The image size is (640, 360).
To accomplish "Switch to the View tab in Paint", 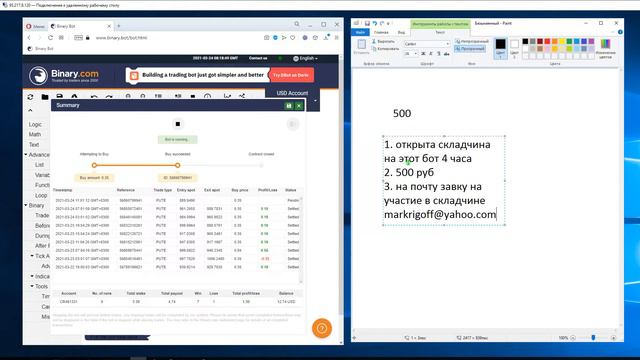I will click(x=401, y=32).
